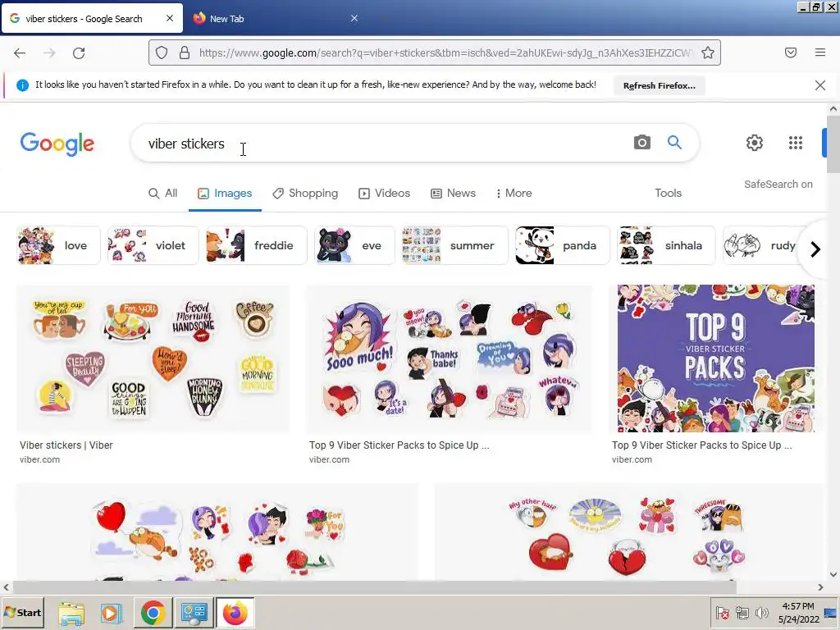Click the Action Center flag tray icon

pyautogui.click(x=722, y=612)
